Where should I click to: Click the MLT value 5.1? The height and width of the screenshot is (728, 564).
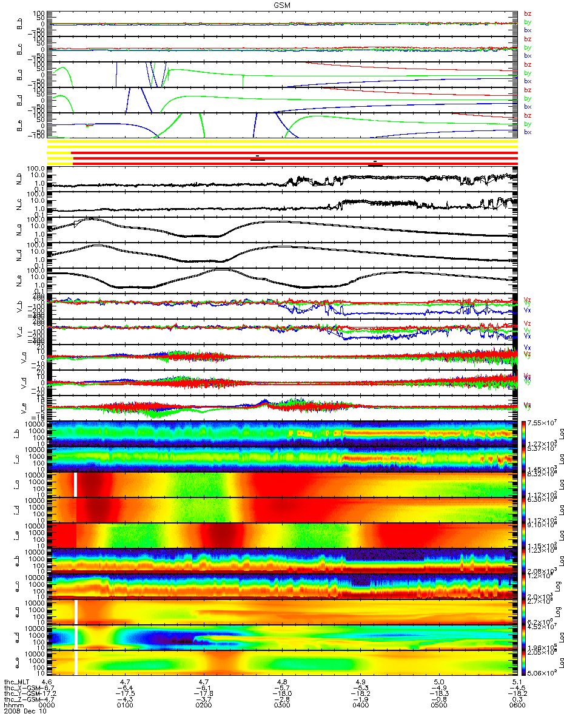pyautogui.click(x=517, y=682)
